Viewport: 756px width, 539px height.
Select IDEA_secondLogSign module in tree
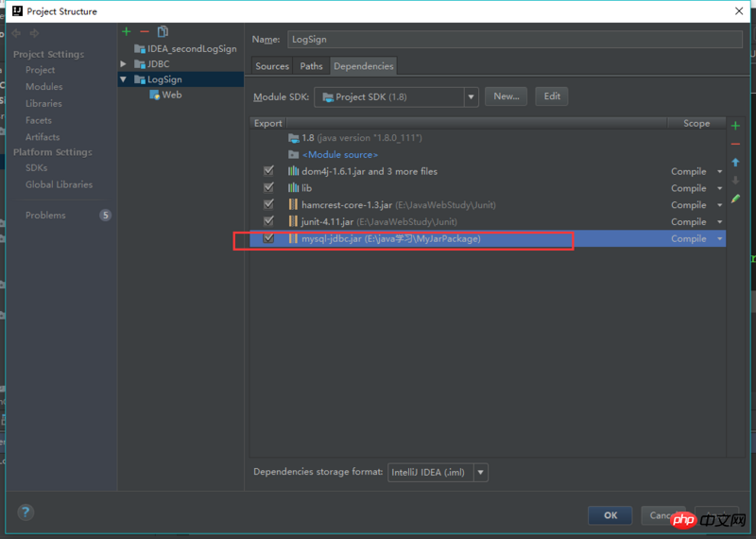pyautogui.click(x=185, y=49)
